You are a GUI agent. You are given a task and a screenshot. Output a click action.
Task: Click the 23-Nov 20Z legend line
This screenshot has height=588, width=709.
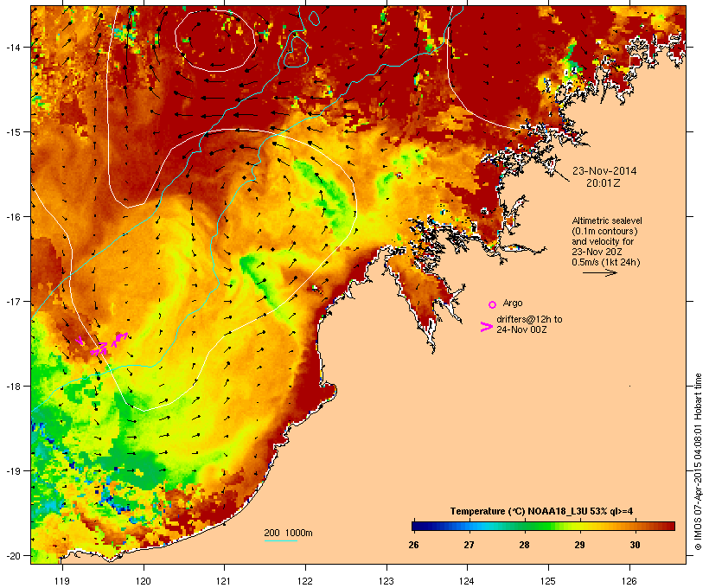597,252
